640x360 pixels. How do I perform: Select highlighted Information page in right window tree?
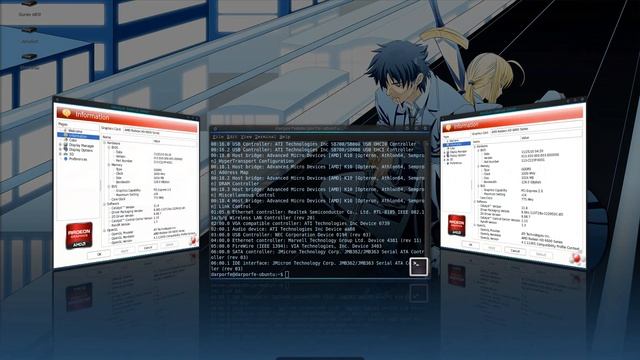pos(456,144)
